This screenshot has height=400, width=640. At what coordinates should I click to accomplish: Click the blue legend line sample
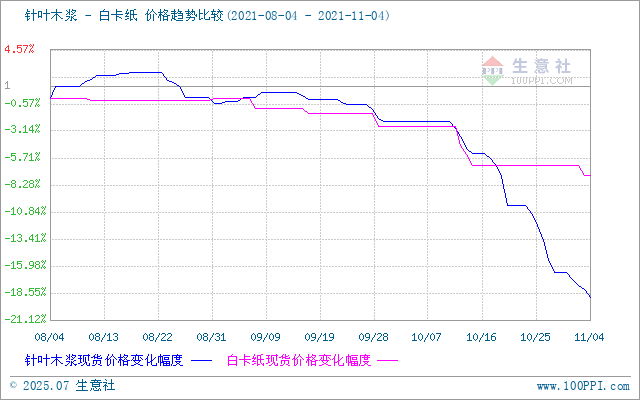coord(202,361)
